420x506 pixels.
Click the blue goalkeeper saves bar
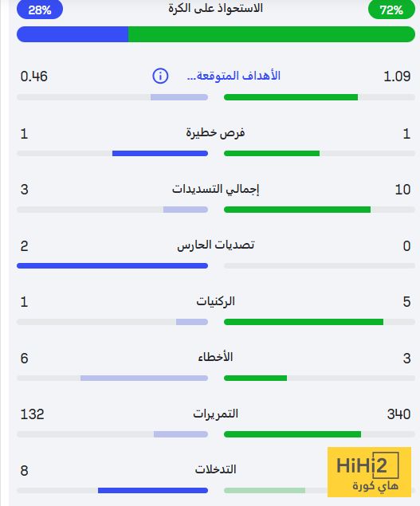pos(112,266)
